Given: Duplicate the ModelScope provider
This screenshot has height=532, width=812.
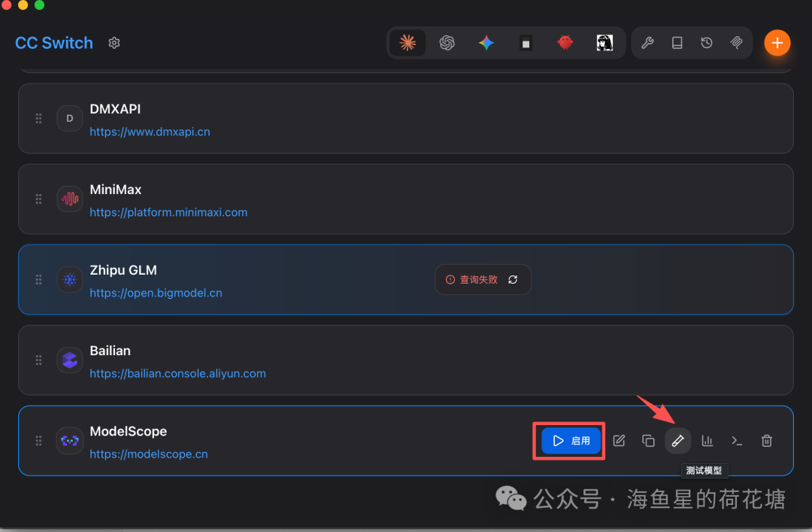Looking at the screenshot, I should pyautogui.click(x=648, y=441).
